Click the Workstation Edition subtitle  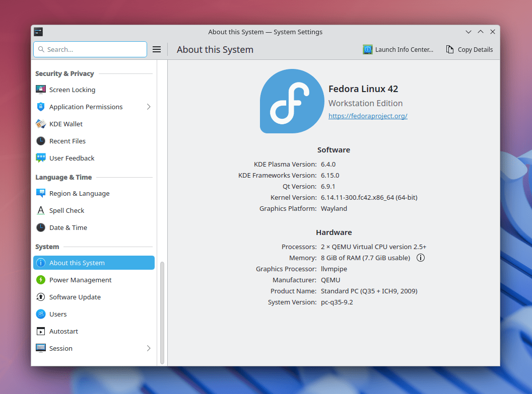pos(365,103)
